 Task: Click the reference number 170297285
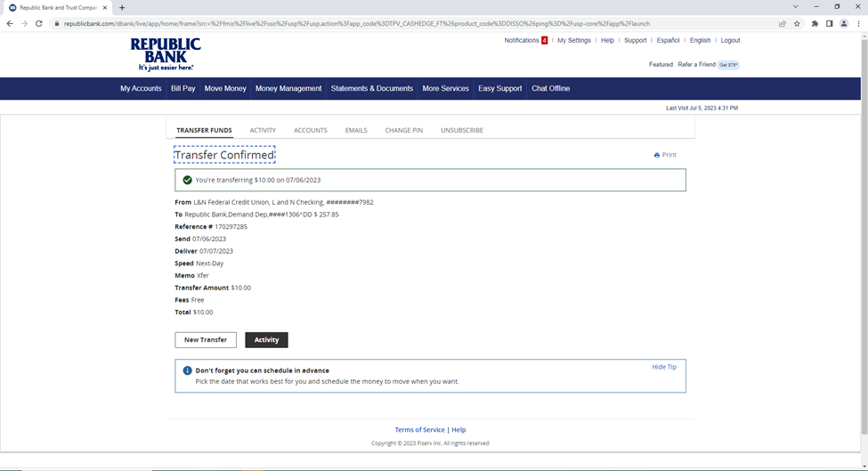tap(231, 227)
